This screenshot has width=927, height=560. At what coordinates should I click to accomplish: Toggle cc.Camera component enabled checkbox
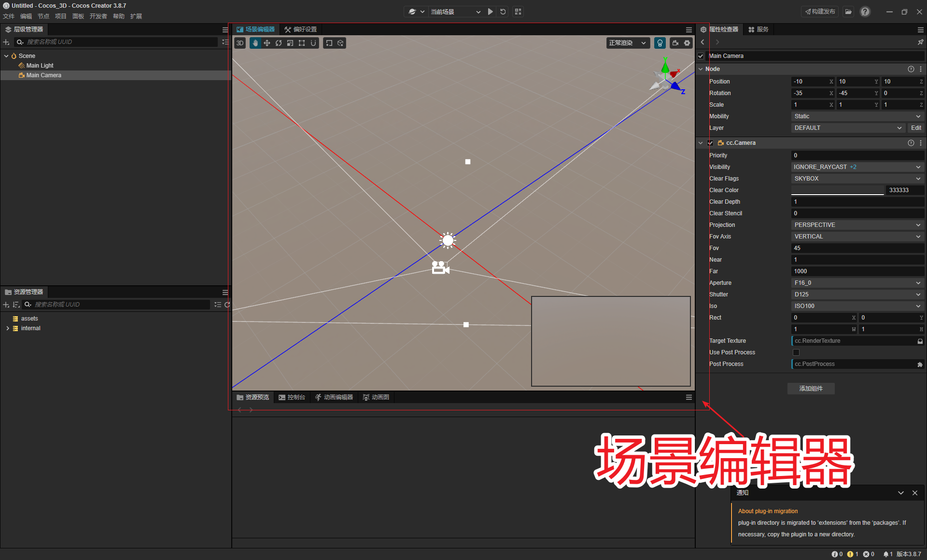click(710, 143)
